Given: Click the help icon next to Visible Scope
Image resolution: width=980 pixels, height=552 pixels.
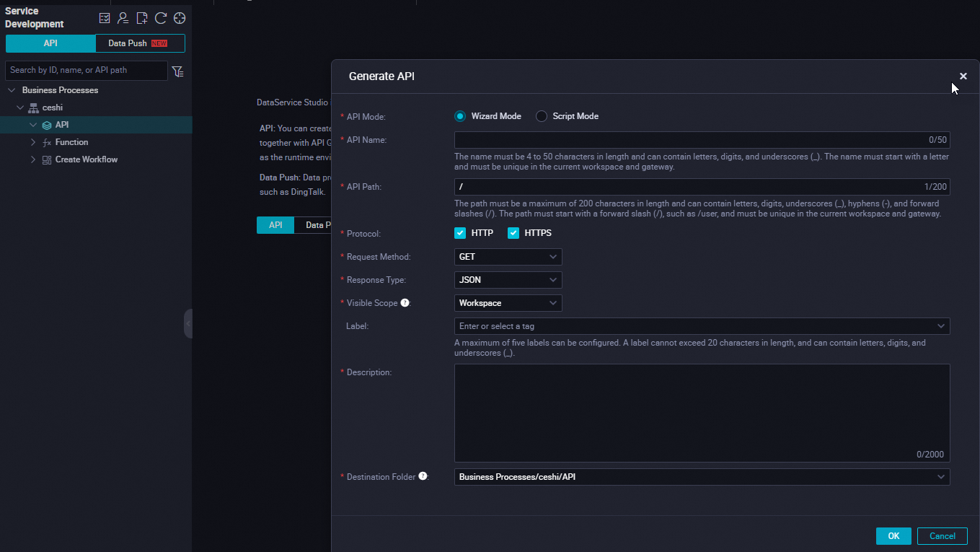Looking at the screenshot, I should [x=405, y=302].
